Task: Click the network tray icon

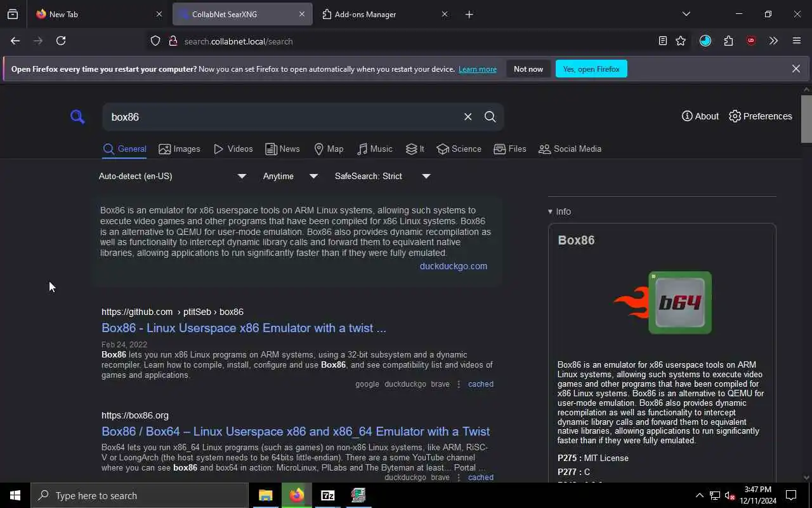Action: tap(715, 495)
